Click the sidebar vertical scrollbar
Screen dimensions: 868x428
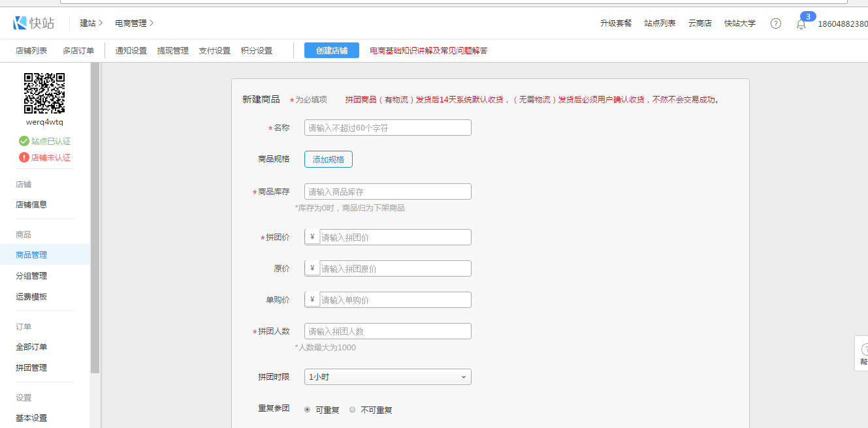pyautogui.click(x=95, y=215)
